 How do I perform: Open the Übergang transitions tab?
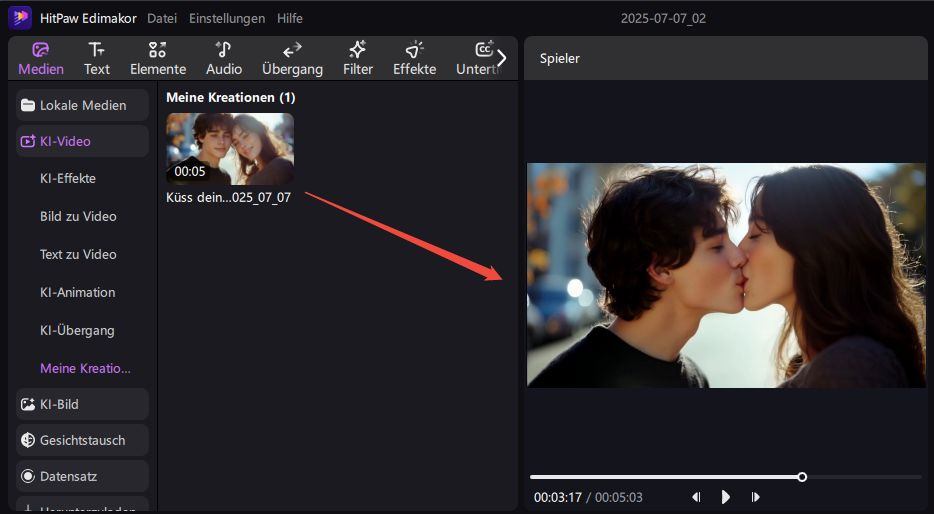coord(292,58)
